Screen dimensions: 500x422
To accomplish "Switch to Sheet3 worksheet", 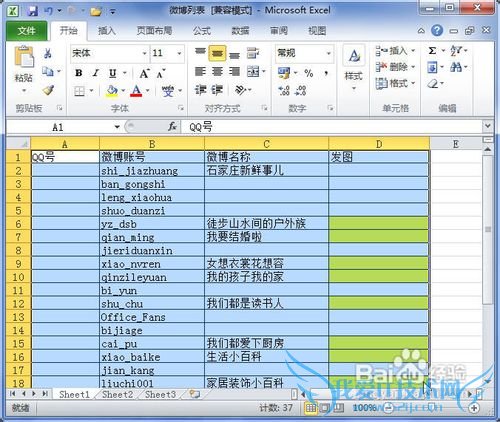I will [160, 395].
